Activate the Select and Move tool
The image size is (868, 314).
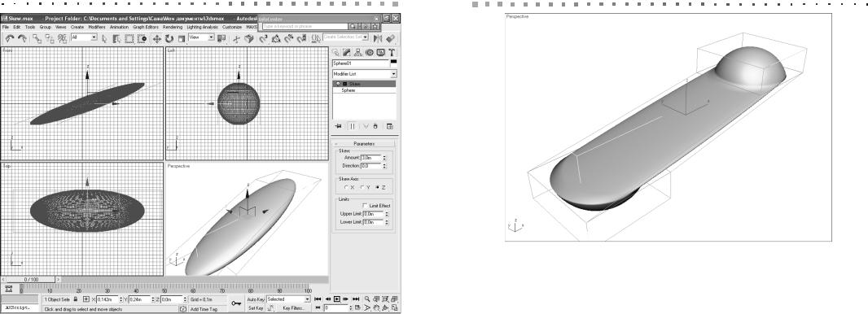pyautogui.click(x=156, y=38)
